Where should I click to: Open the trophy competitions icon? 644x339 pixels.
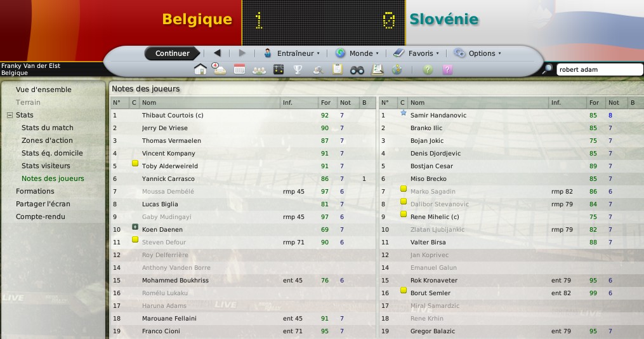pyautogui.click(x=298, y=70)
